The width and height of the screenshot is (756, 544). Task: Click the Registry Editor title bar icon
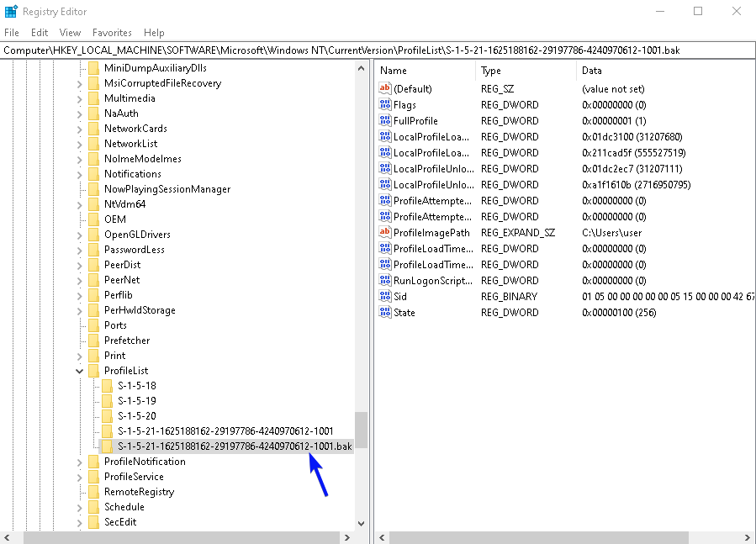pos(11,12)
